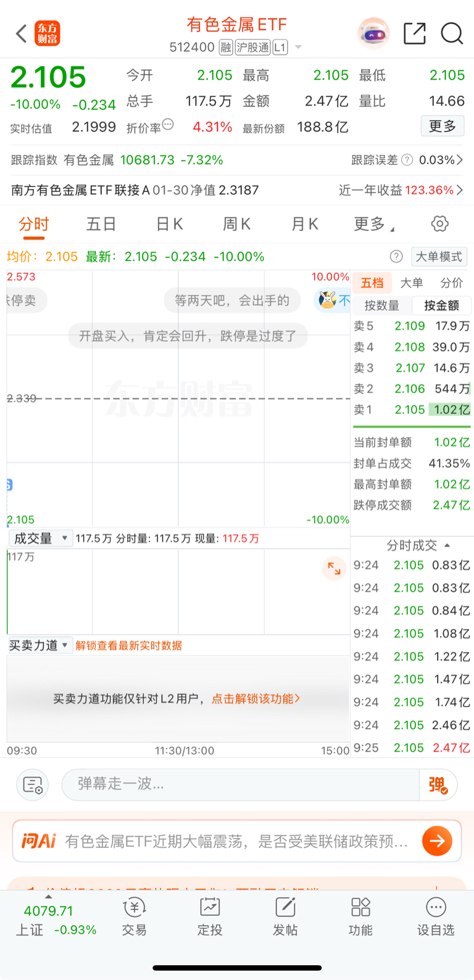
Task: Tap the 折价率 info icon
Action: point(168,125)
